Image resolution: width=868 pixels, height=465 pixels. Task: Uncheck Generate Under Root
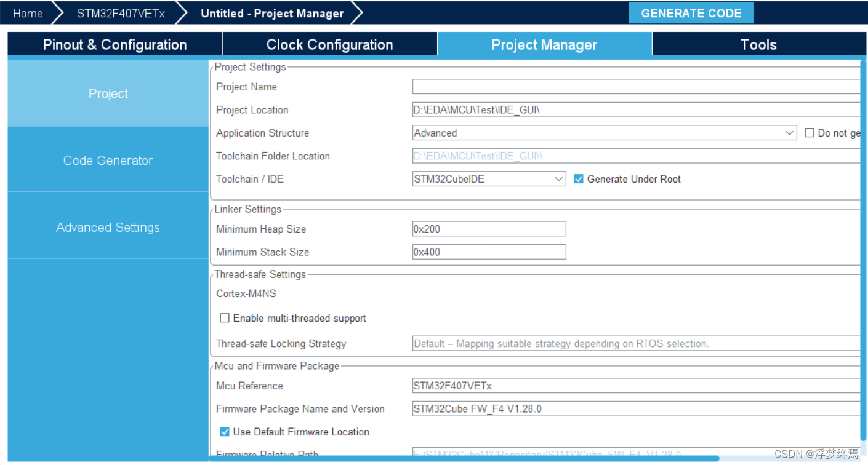coord(579,179)
